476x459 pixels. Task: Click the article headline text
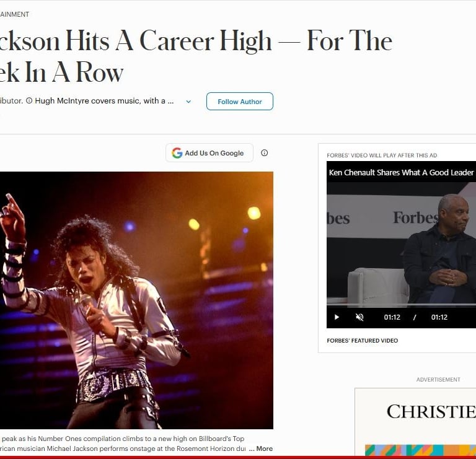point(196,56)
